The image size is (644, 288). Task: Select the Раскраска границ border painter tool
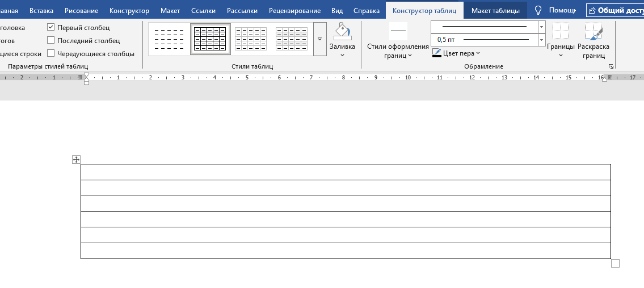click(594, 32)
